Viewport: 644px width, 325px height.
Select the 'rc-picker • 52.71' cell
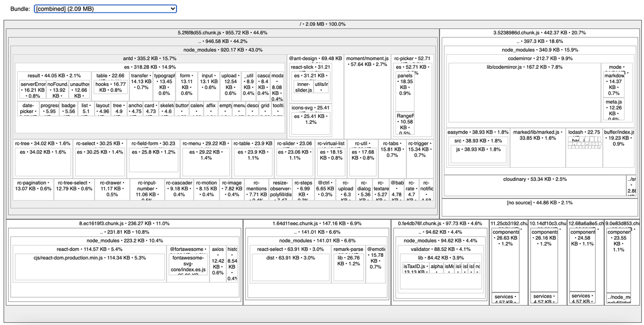click(412, 58)
